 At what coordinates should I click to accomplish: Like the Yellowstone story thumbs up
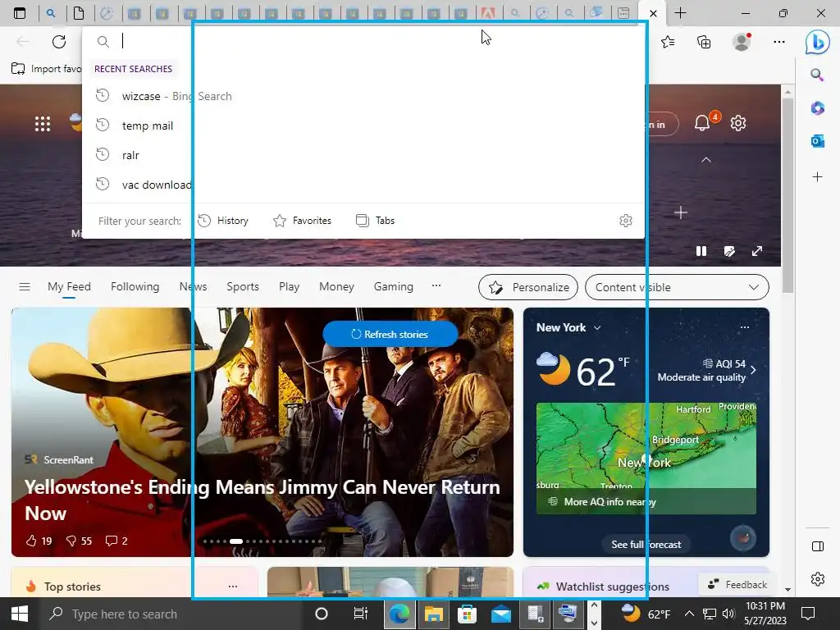click(32, 541)
